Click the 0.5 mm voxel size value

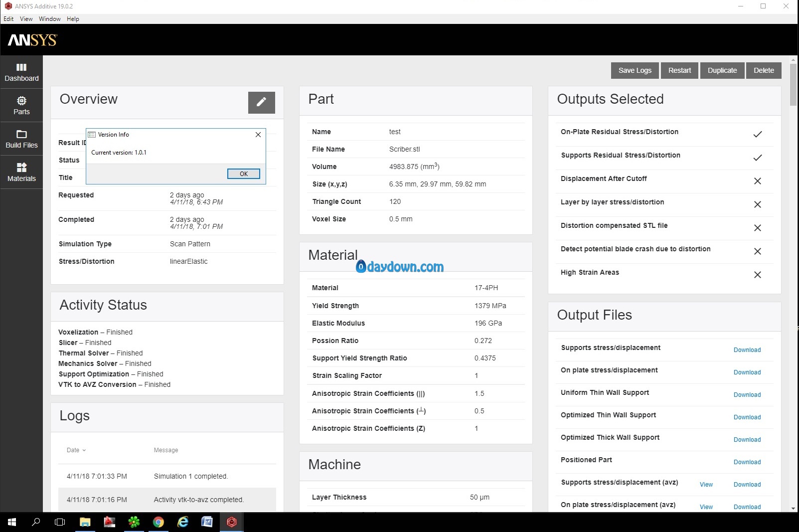[401, 219]
